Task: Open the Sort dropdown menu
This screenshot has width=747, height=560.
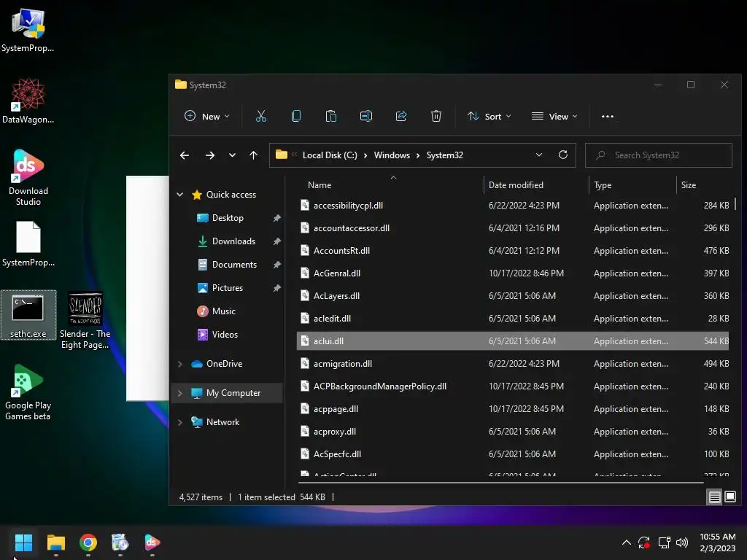Action: pyautogui.click(x=489, y=116)
